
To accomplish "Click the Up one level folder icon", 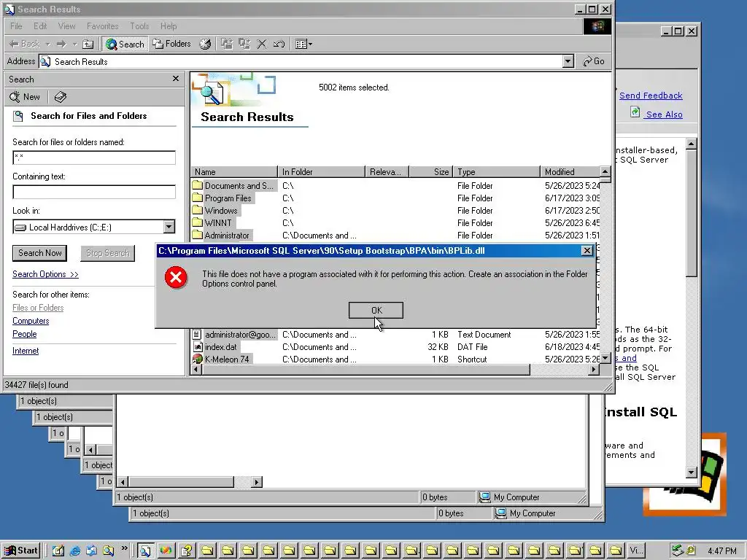I will [88, 44].
